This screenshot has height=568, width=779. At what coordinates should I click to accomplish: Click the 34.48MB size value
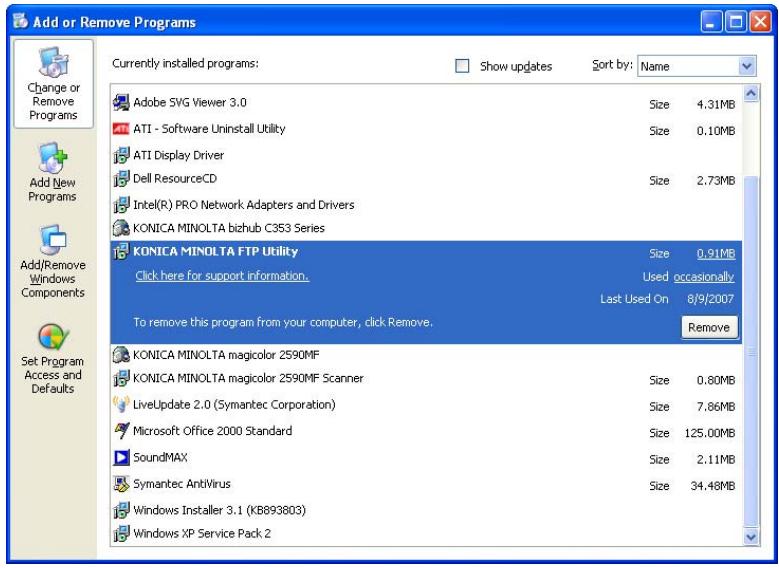[712, 486]
